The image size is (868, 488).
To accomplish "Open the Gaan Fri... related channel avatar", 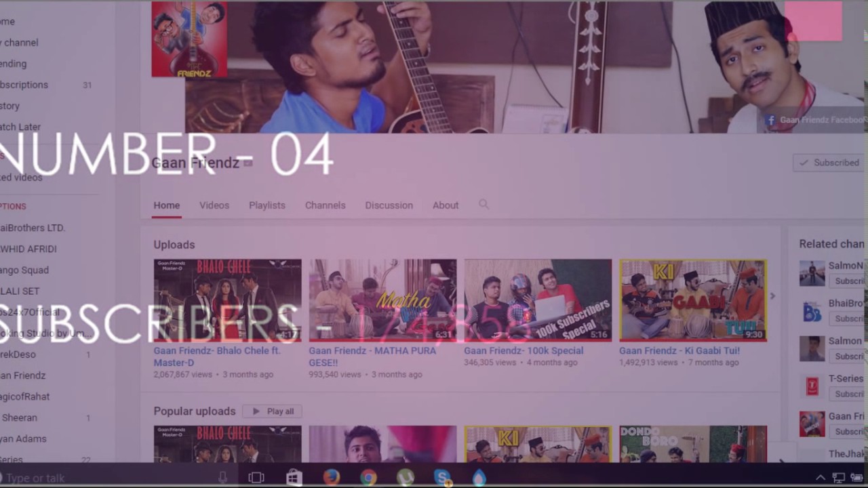I will 812,424.
